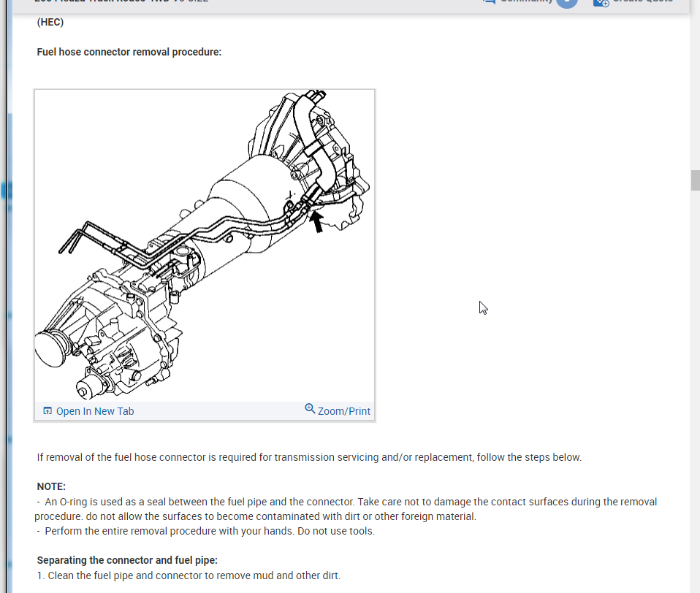
Task: Click the blue circle badge beside Community
Action: point(566,2)
